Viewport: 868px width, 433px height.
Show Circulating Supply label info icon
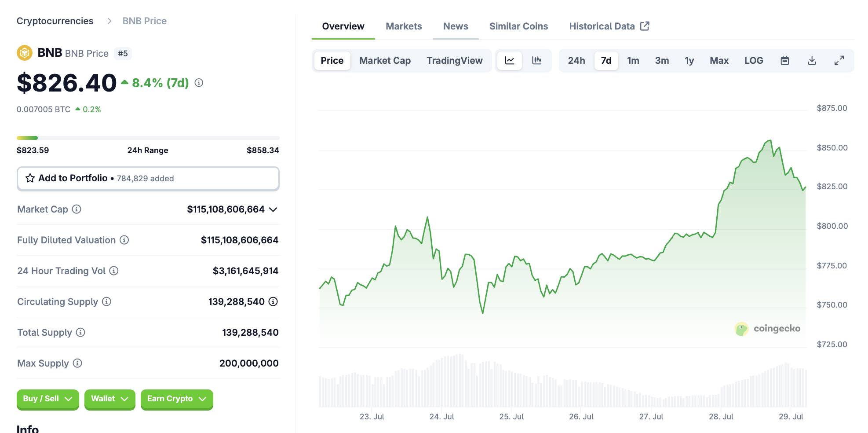point(106,301)
